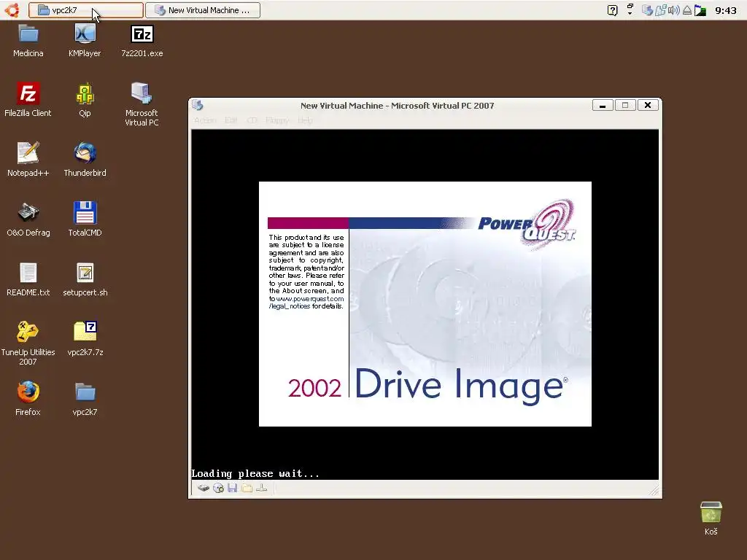Click the CD drive status bar icon

click(218, 488)
